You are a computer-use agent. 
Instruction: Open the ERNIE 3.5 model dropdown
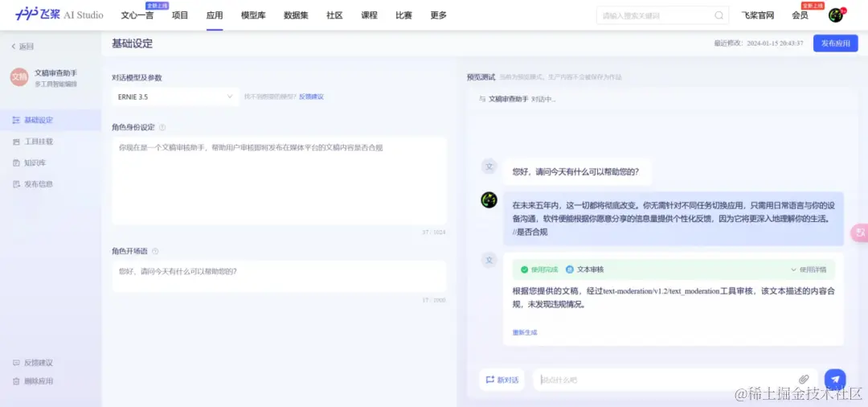[x=175, y=97]
